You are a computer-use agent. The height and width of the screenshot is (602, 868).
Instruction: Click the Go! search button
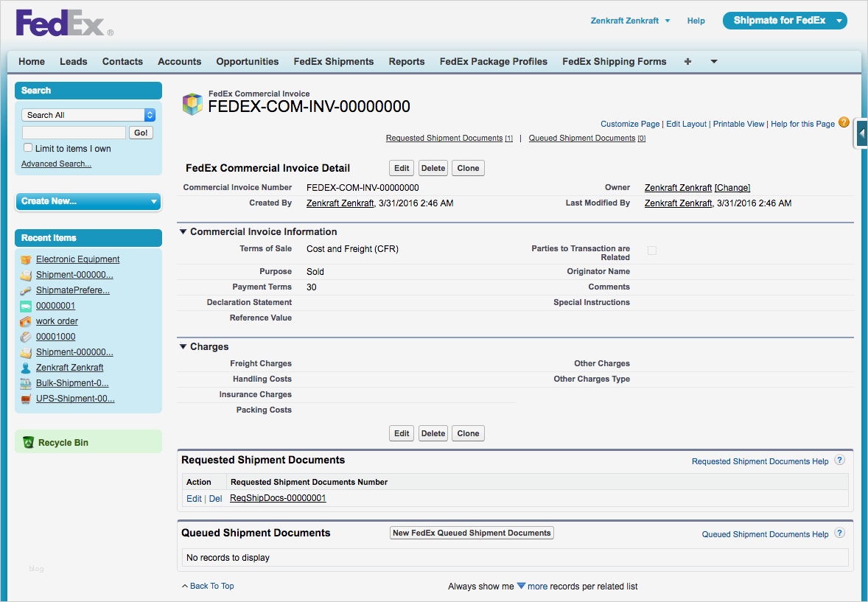(141, 133)
